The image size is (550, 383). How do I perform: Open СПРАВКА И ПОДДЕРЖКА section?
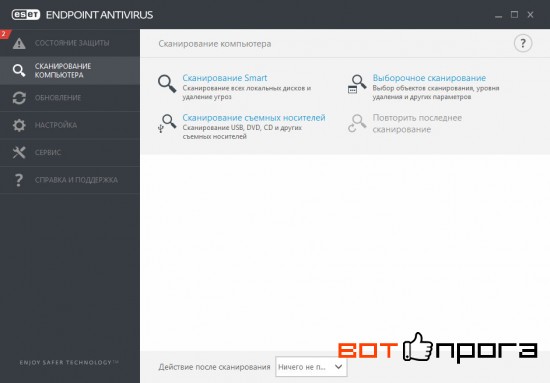pos(70,180)
